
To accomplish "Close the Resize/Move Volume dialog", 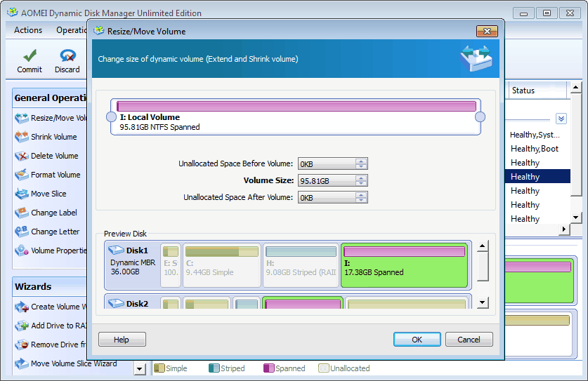I will pyautogui.click(x=487, y=31).
